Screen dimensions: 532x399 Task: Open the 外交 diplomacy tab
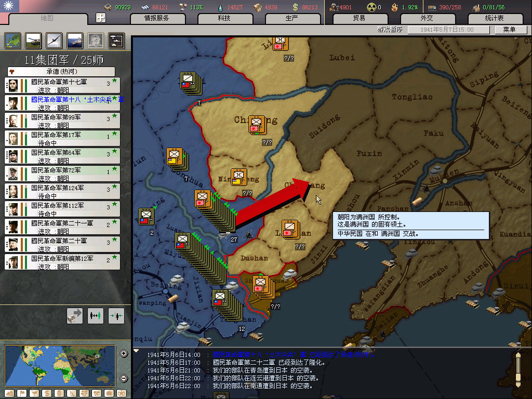coord(427,18)
